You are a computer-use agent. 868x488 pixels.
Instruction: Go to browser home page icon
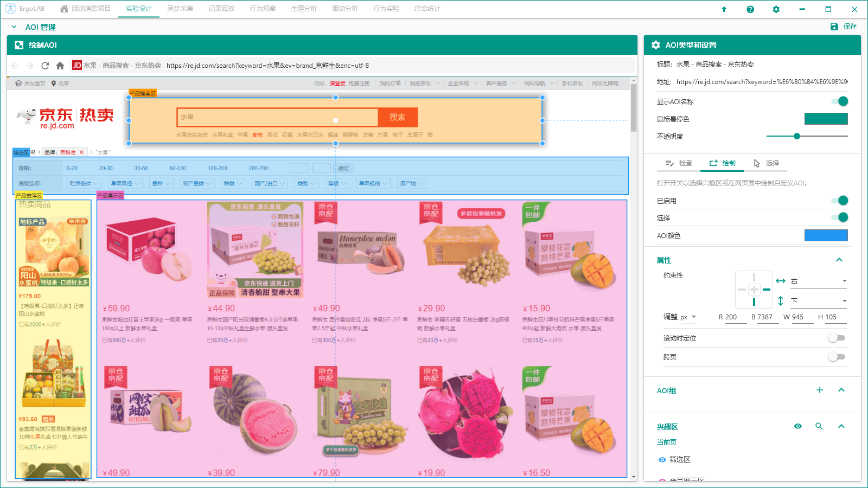pos(60,66)
